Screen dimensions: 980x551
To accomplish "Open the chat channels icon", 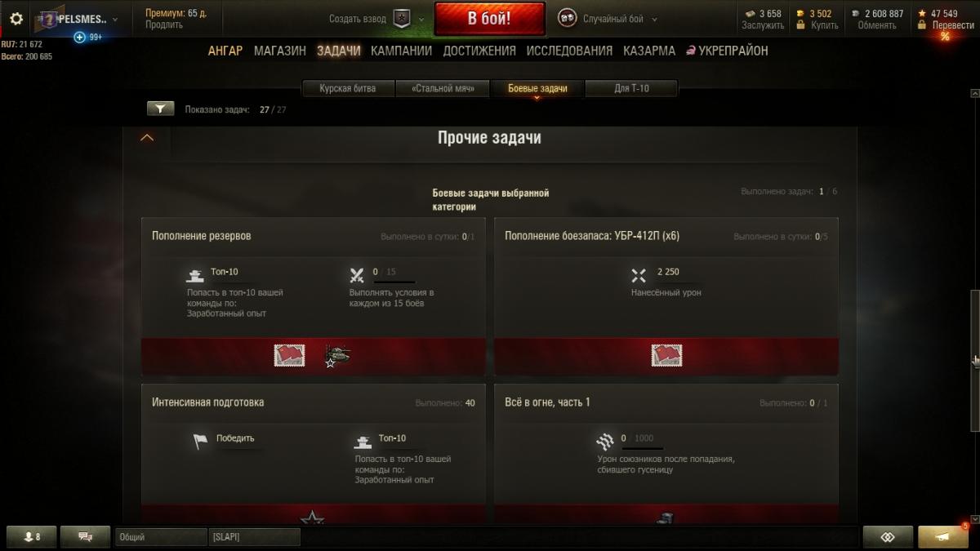I will 86,537.
